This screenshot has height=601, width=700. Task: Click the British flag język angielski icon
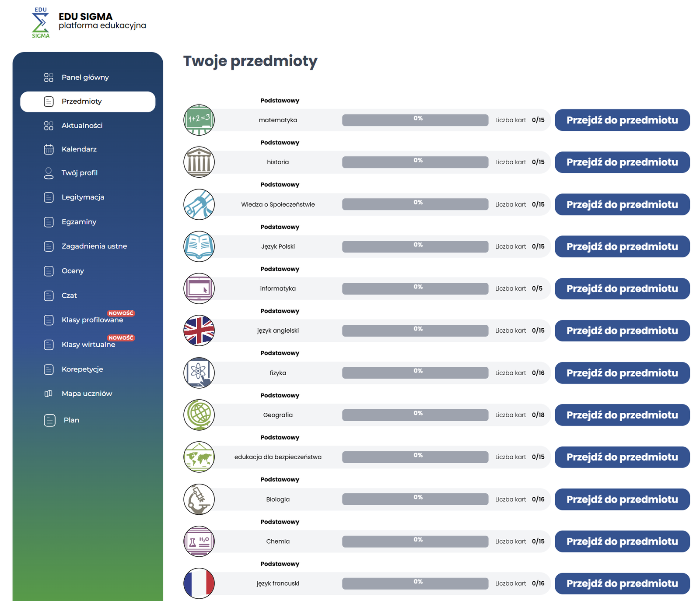199,330
